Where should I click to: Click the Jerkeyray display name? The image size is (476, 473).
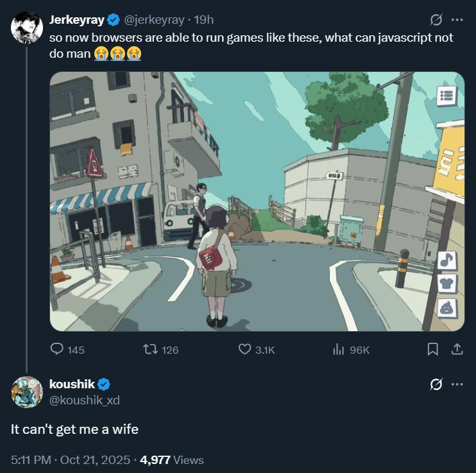tap(76, 20)
